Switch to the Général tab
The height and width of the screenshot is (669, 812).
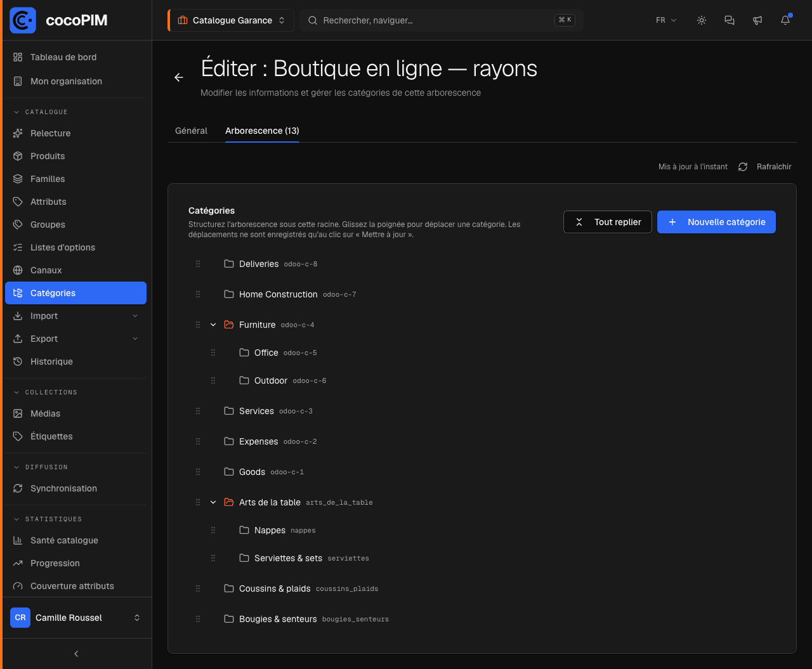click(x=191, y=131)
